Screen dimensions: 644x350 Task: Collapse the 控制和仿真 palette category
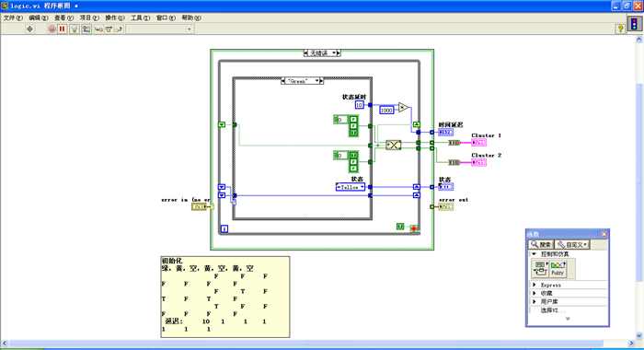coord(535,254)
